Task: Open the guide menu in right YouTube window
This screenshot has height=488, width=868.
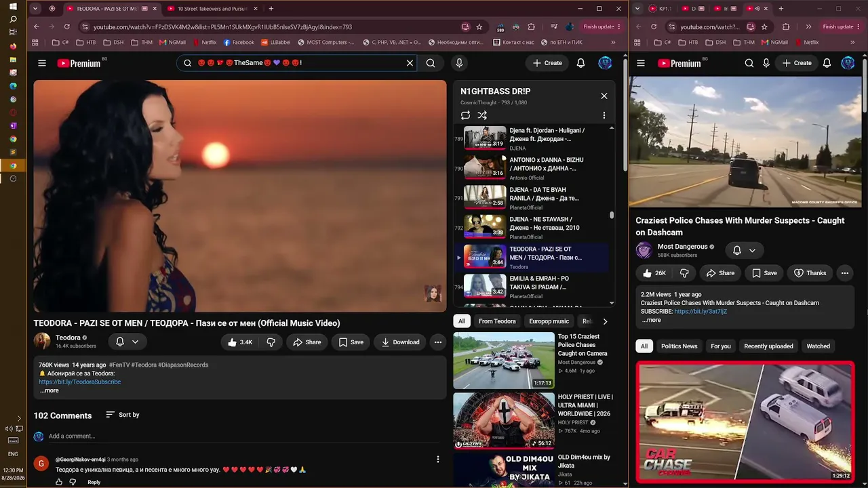Action: 641,63
